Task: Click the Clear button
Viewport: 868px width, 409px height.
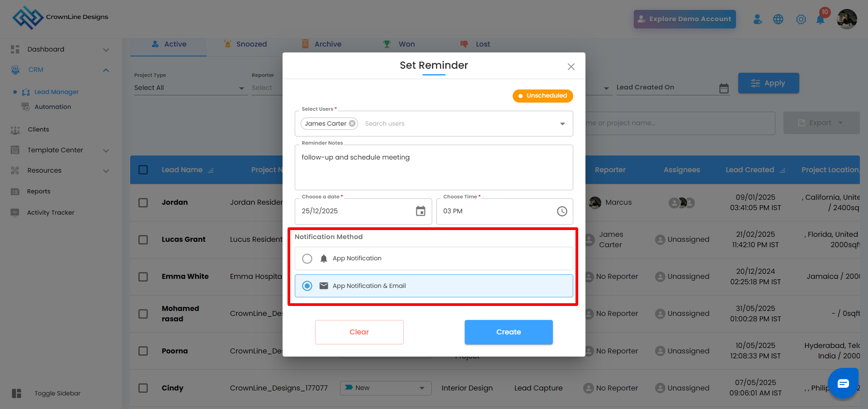Action: tap(359, 332)
